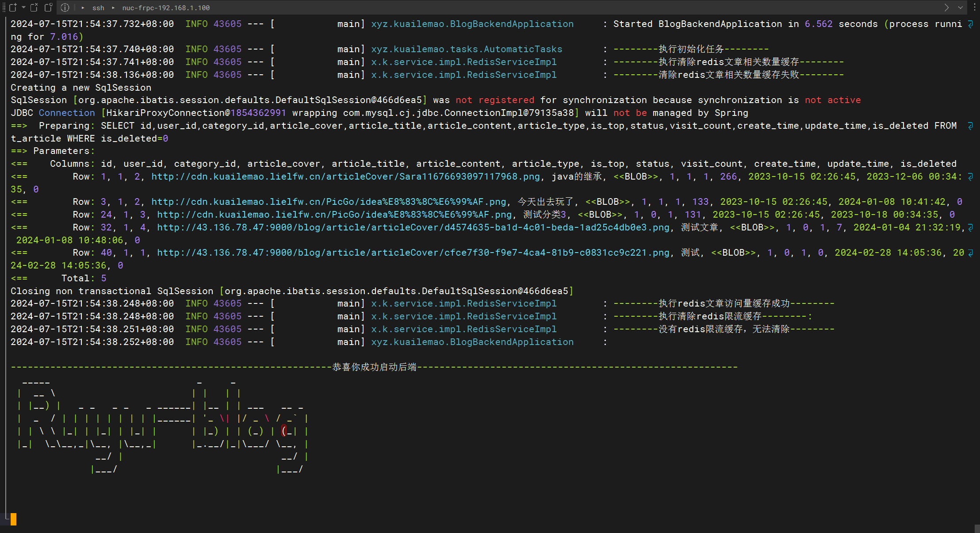980x533 pixels.
Task: Click the '测试分类3' article title
Action: pyautogui.click(x=545, y=215)
